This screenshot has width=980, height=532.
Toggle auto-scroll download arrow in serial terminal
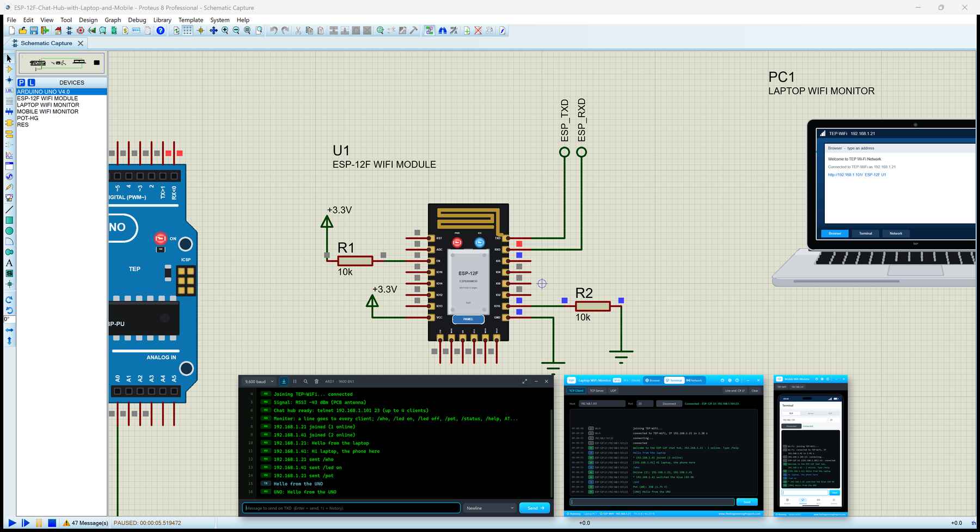[284, 381]
